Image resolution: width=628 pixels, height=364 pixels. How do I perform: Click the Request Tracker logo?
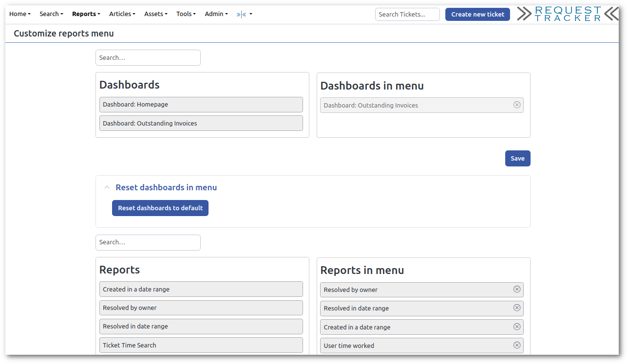click(567, 14)
